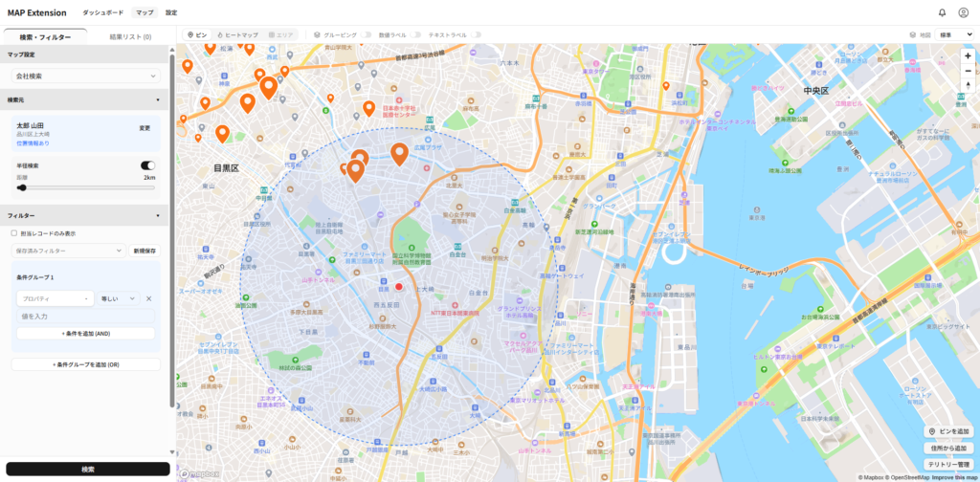980x482 pixels.
Task: Click the black 検索 button
Action: (x=88, y=469)
